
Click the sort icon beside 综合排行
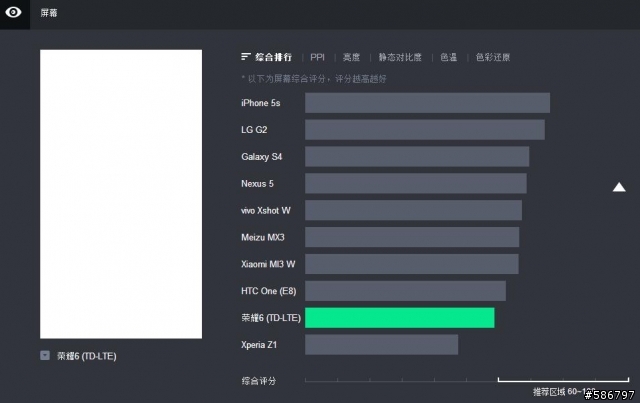tap(245, 57)
